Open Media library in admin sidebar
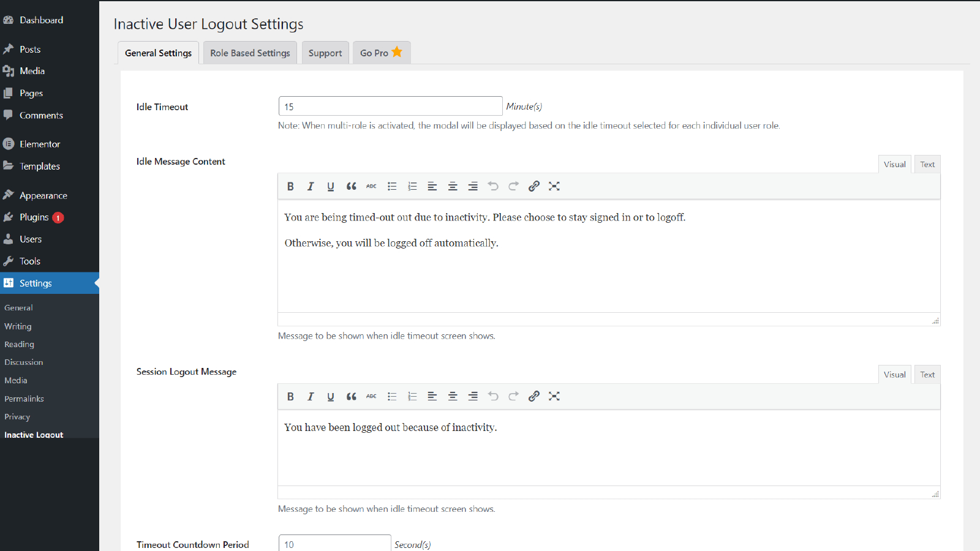 point(50,71)
